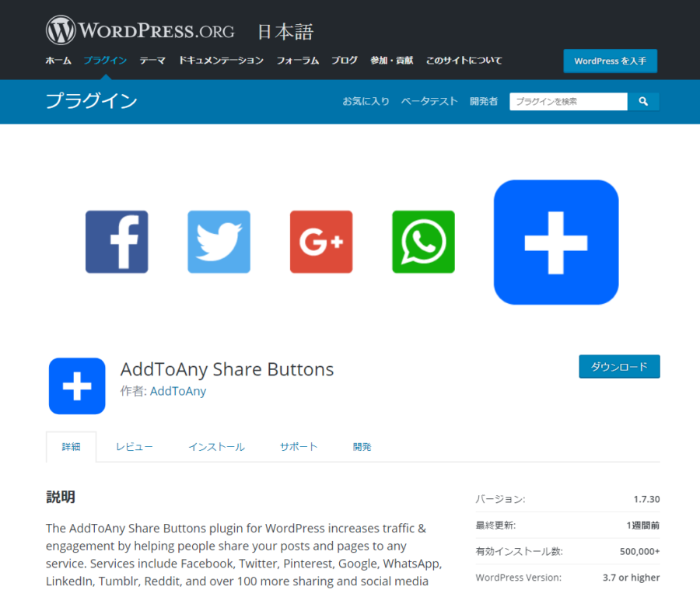Click the プラグインを検索 search field

pyautogui.click(x=568, y=101)
